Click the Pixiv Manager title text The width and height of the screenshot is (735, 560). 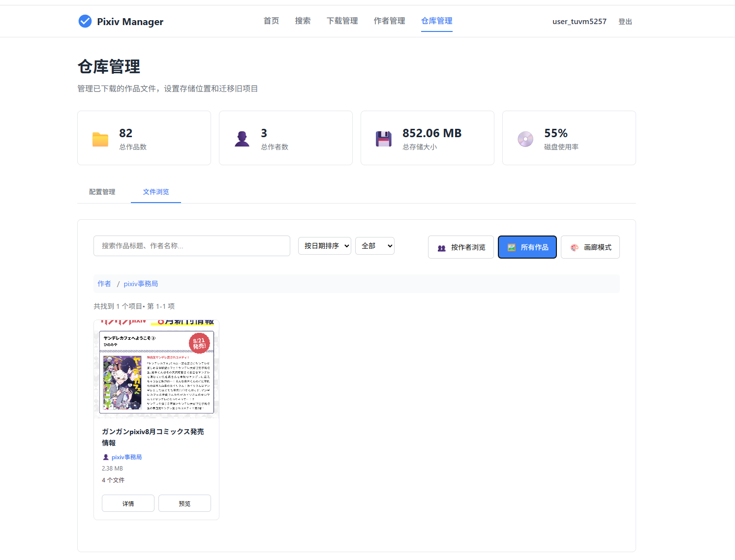coord(130,22)
